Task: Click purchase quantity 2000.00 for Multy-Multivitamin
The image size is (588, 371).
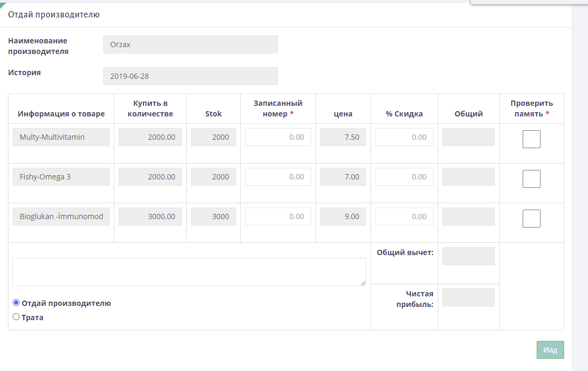Action: [150, 137]
